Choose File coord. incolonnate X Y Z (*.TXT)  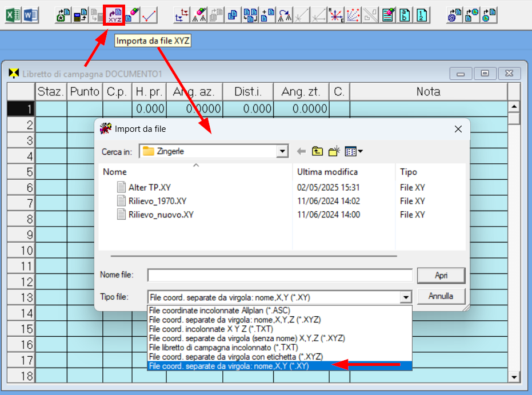coord(211,329)
